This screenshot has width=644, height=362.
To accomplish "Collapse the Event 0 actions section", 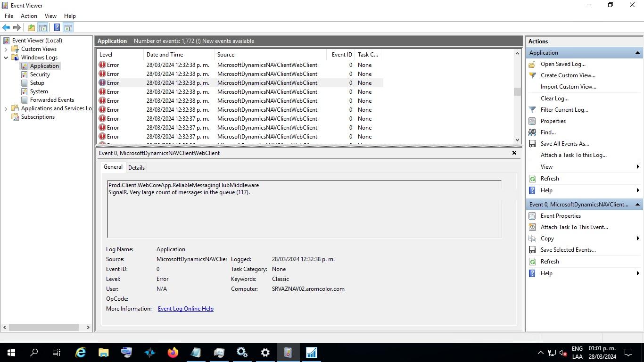I will (x=637, y=205).
